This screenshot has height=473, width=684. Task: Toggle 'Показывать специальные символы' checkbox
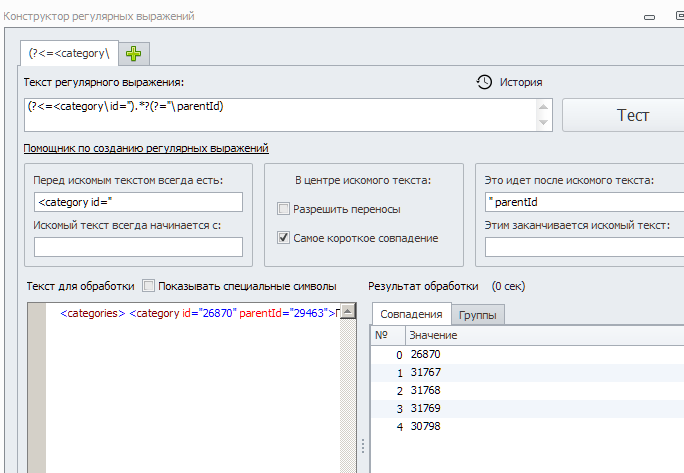pos(149,286)
